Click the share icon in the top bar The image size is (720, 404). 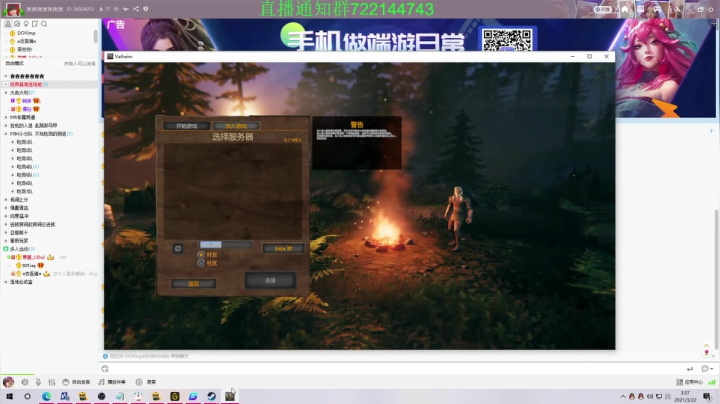(136, 9)
